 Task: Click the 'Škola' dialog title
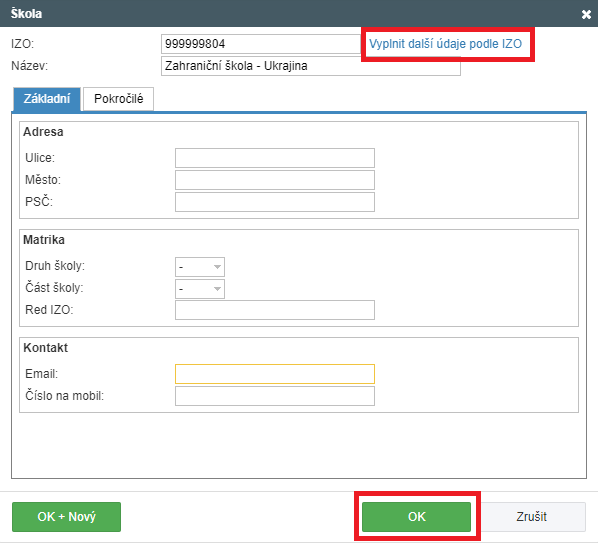(x=26, y=14)
